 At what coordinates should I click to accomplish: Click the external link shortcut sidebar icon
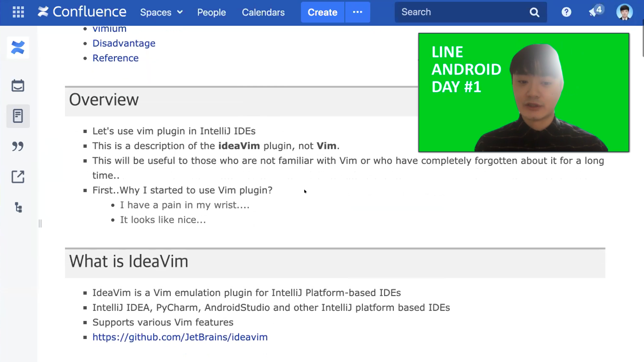coord(18,177)
